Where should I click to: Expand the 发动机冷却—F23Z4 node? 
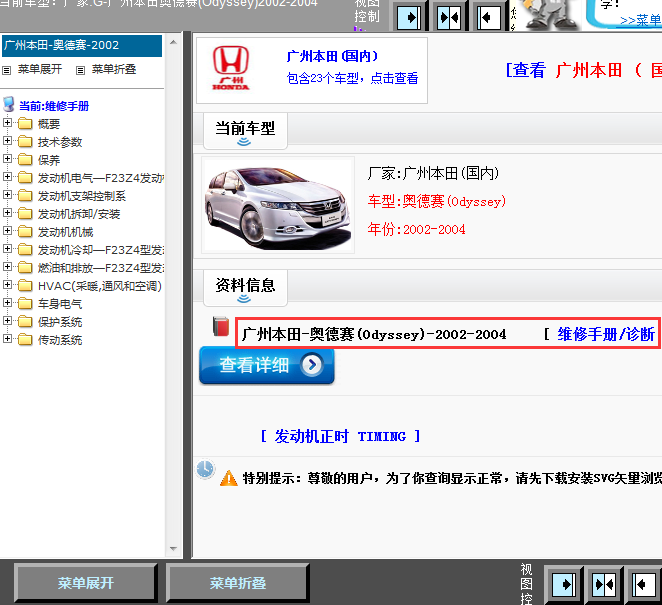(7, 248)
